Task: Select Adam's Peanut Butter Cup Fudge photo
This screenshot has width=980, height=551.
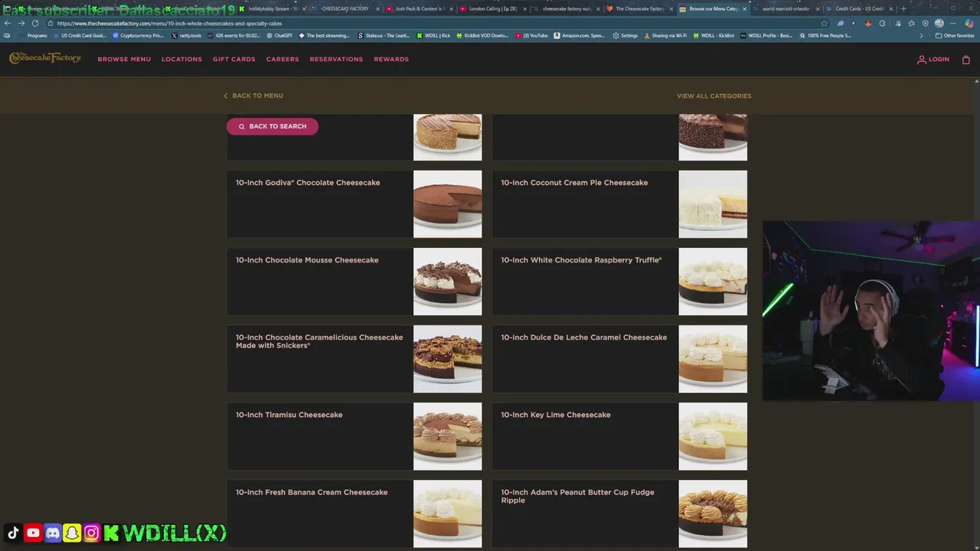Action: (713, 514)
